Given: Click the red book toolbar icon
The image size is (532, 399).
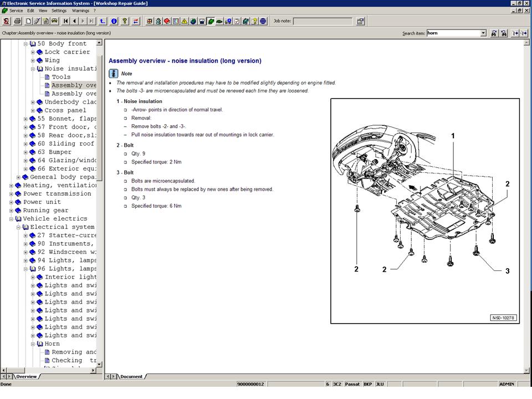Looking at the screenshot, I should point(167,21).
